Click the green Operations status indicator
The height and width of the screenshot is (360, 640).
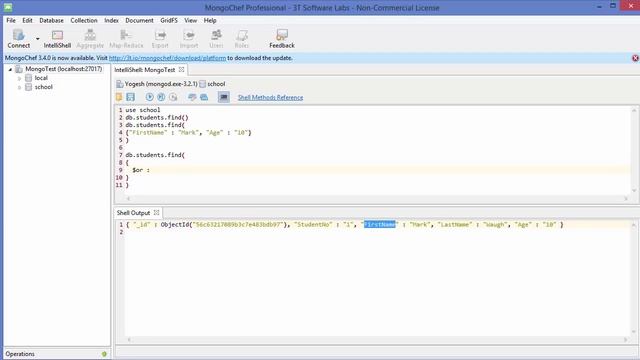(x=104, y=354)
